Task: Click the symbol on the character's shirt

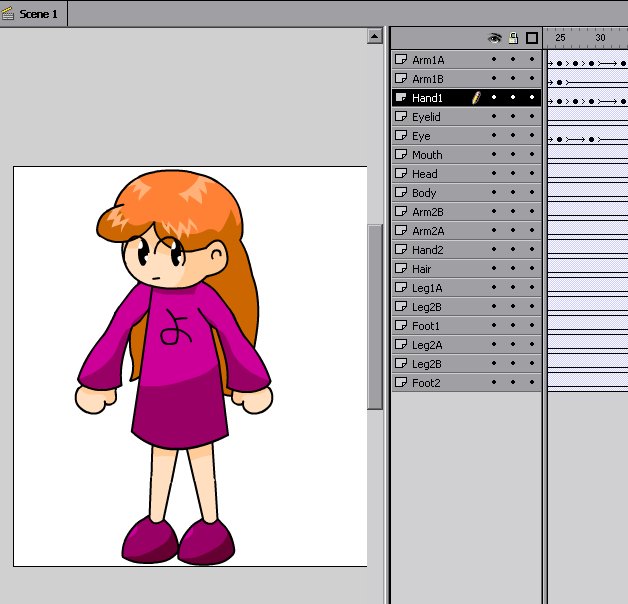Action: pos(176,328)
